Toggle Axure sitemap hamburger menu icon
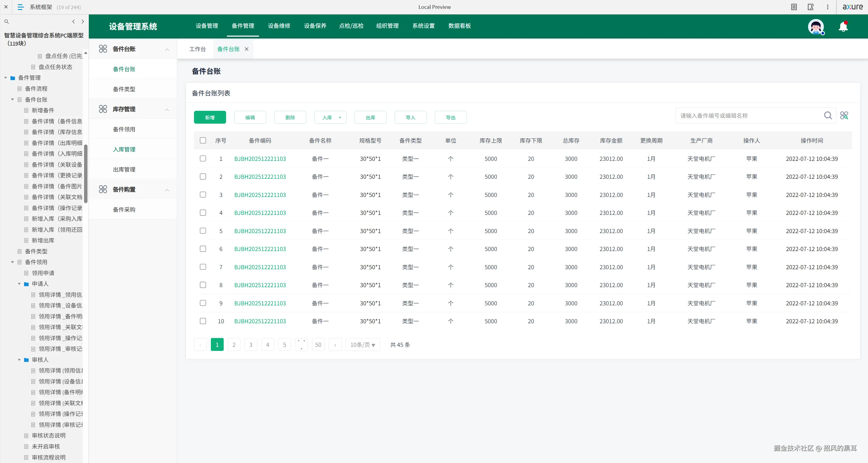This screenshot has width=868, height=463. point(21,7)
